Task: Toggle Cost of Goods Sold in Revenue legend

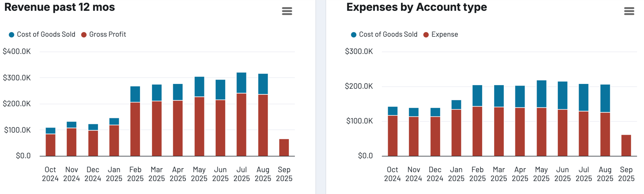Action: [x=46, y=34]
